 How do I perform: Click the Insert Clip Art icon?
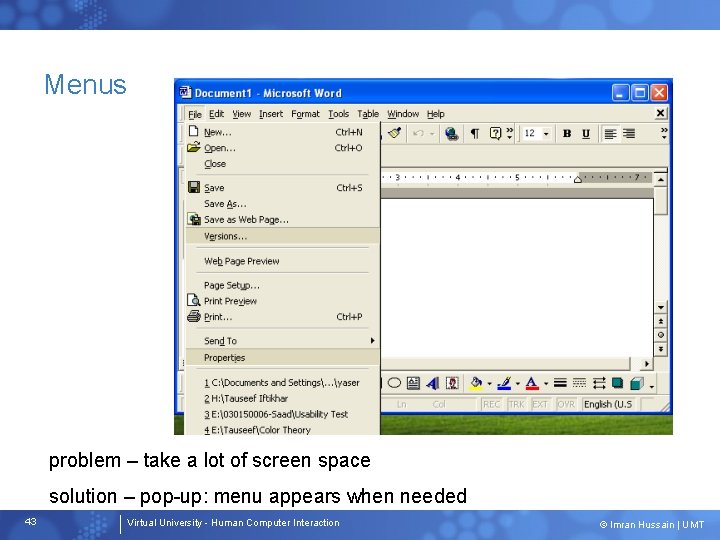[x=452, y=383]
